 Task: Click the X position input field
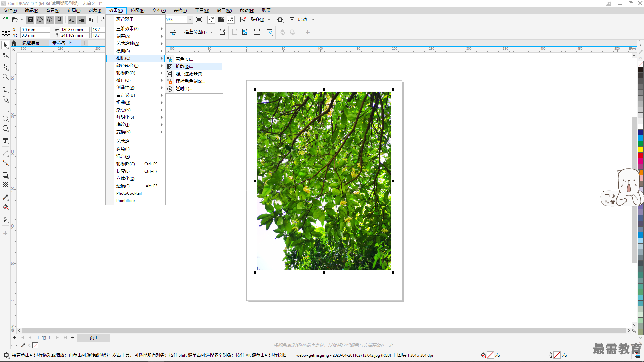pos(35,29)
